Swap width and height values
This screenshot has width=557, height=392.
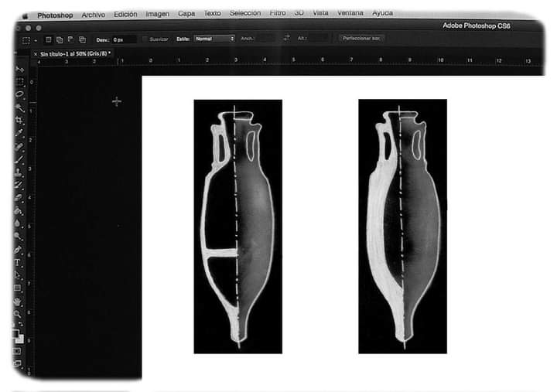pyautogui.click(x=286, y=38)
